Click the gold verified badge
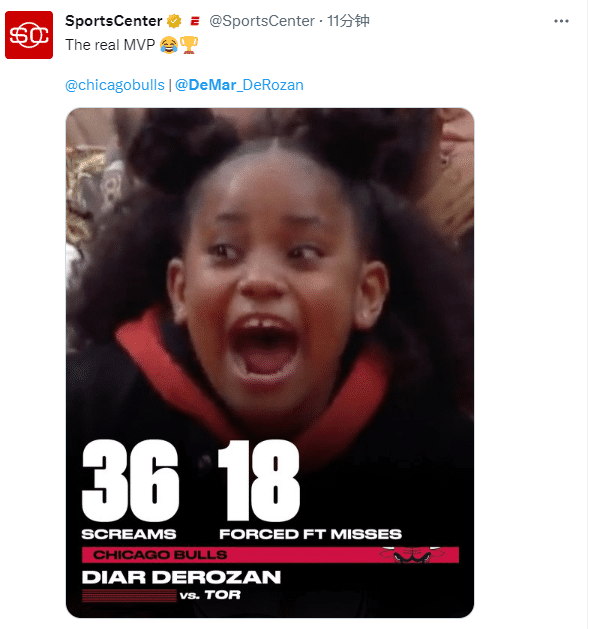Viewport: 589px width, 629px height. click(174, 21)
